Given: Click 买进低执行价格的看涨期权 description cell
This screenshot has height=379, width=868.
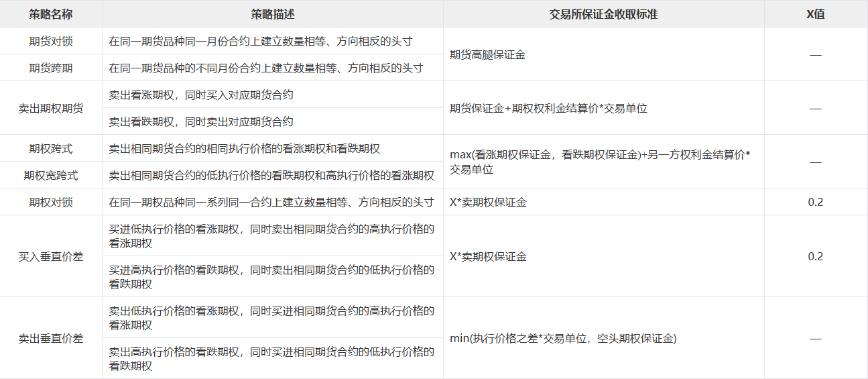Looking at the screenshot, I should [x=273, y=235].
